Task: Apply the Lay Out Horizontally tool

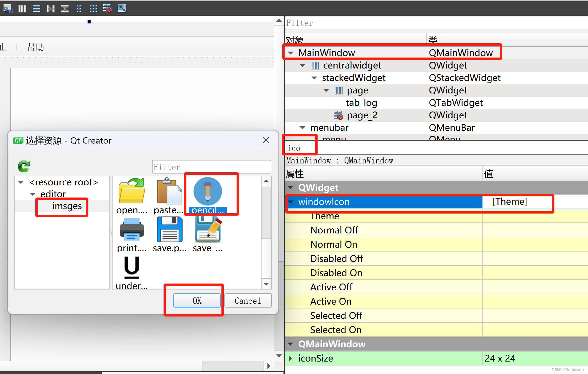Action: (x=22, y=8)
